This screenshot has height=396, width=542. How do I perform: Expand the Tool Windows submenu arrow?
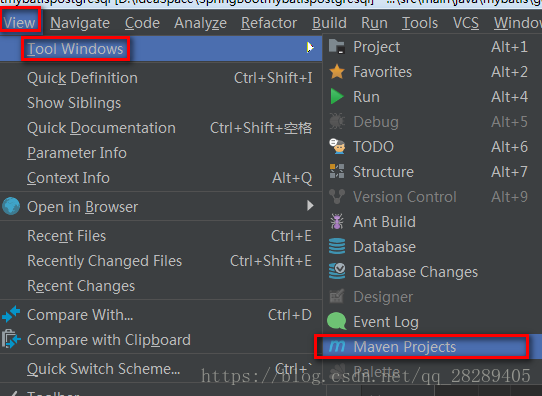click(x=310, y=48)
